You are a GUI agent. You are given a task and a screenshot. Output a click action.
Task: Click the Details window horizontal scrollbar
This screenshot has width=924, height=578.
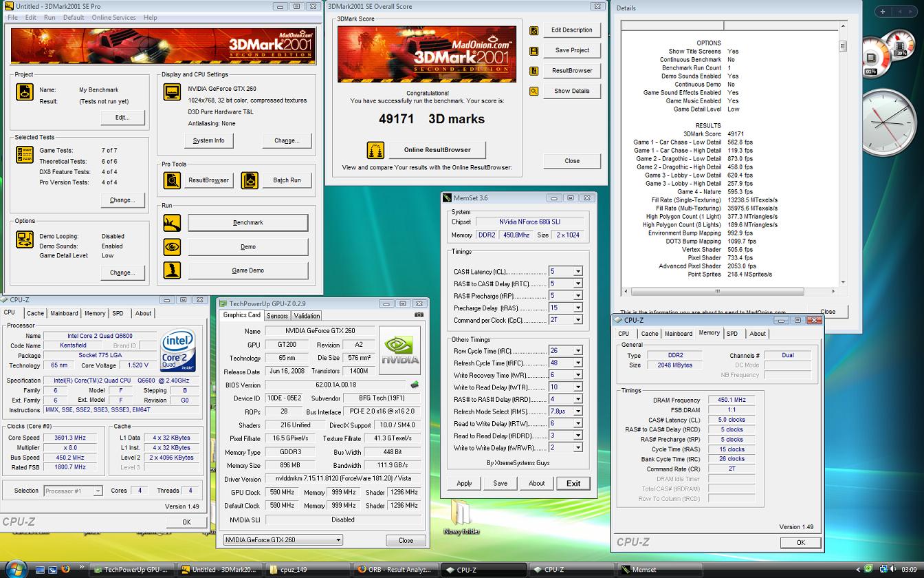click(x=730, y=291)
